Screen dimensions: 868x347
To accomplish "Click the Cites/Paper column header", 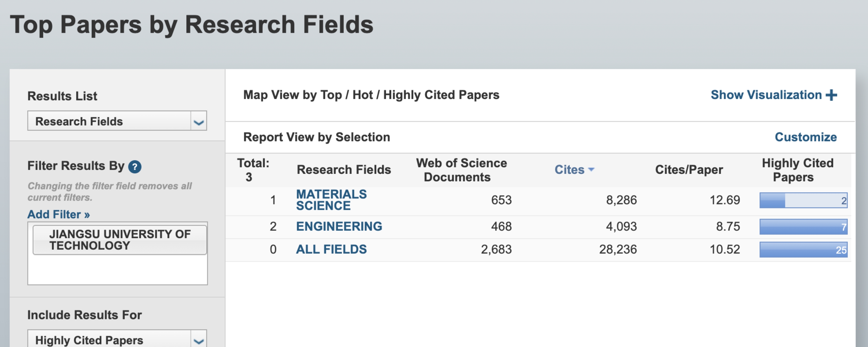I will (689, 170).
